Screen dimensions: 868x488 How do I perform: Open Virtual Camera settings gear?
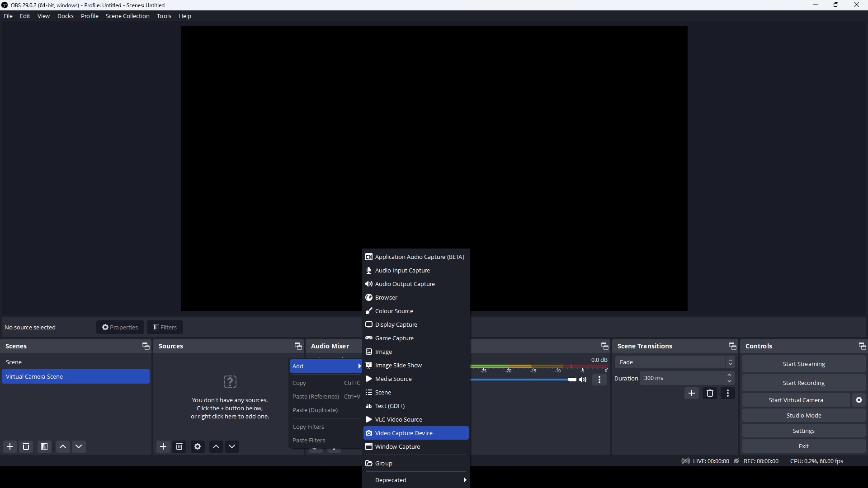859,400
